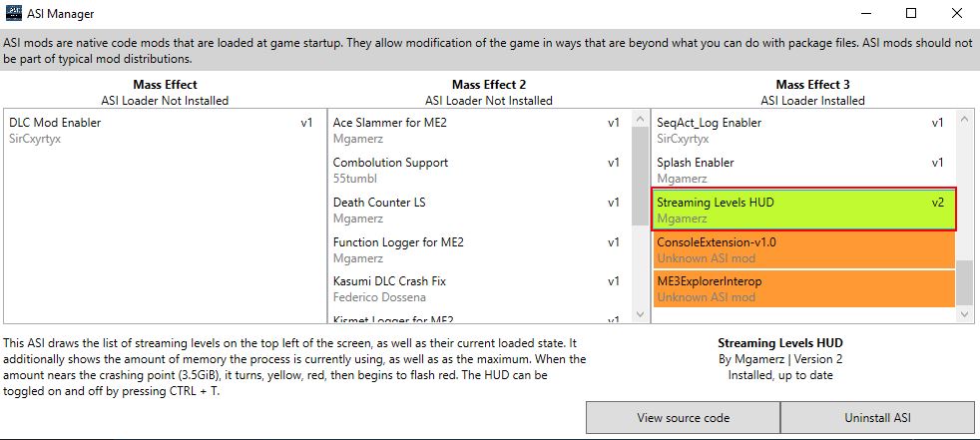This screenshot has height=440, width=980.
Task: Click scroll down arrow in Mass Effect 2 list
Action: click(640, 314)
